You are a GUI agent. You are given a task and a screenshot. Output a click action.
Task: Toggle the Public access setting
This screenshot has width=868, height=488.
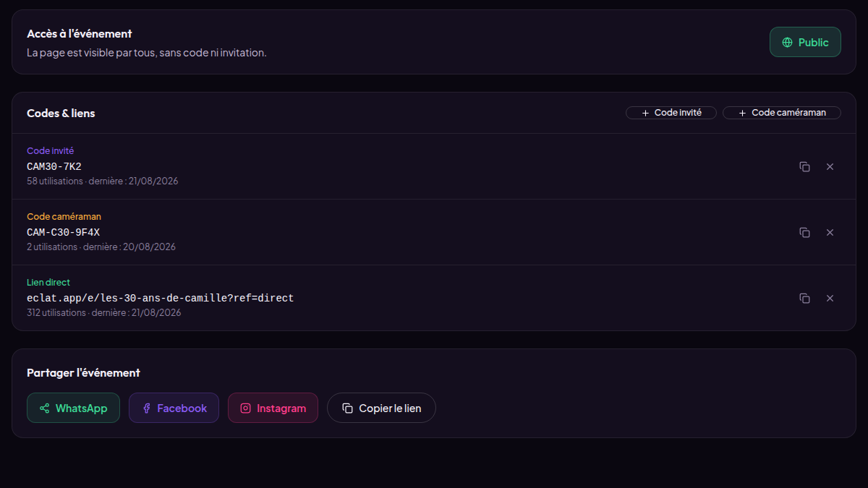[x=805, y=42]
